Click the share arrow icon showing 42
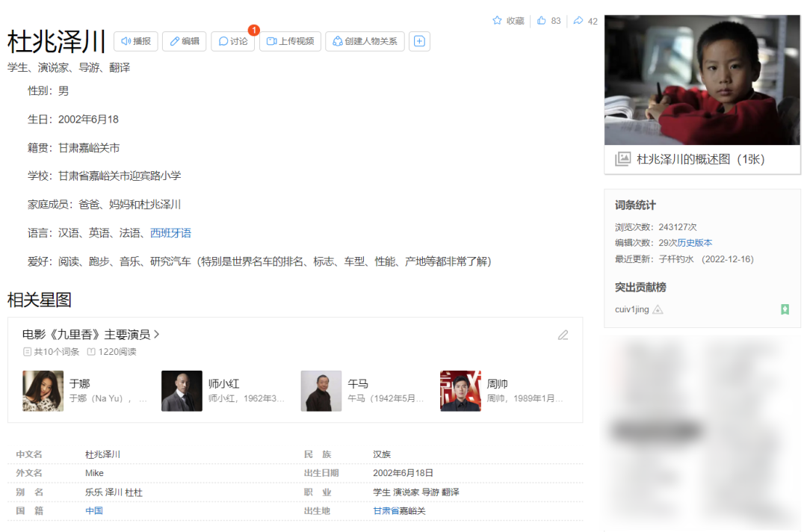The width and height of the screenshot is (807, 532). point(578,21)
